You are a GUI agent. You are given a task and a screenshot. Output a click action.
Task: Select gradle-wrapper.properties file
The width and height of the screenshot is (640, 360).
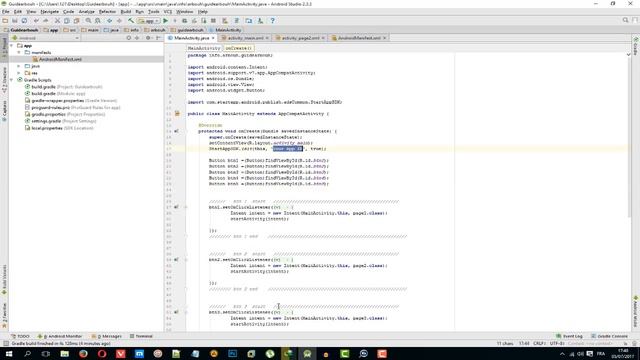(71, 101)
